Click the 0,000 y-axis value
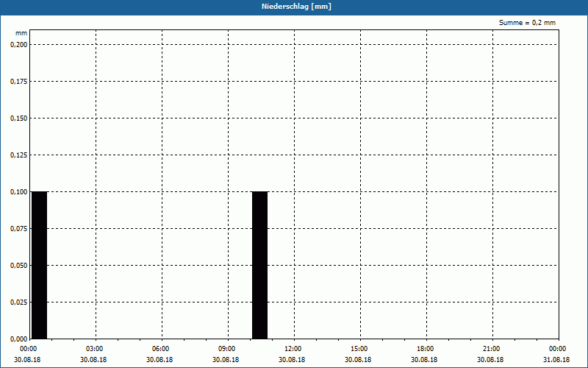This screenshot has height=368, width=588. tap(19, 339)
